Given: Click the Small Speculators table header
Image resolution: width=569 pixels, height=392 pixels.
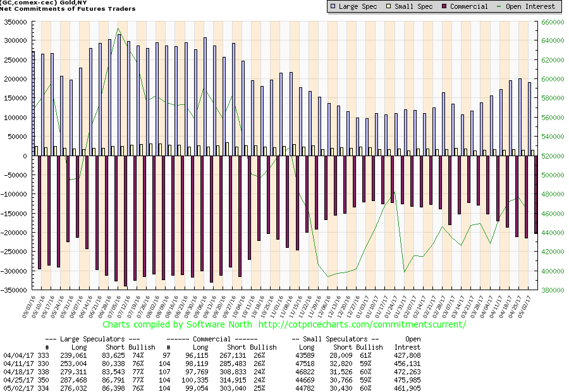Looking at the screenshot, I should click(x=335, y=339).
